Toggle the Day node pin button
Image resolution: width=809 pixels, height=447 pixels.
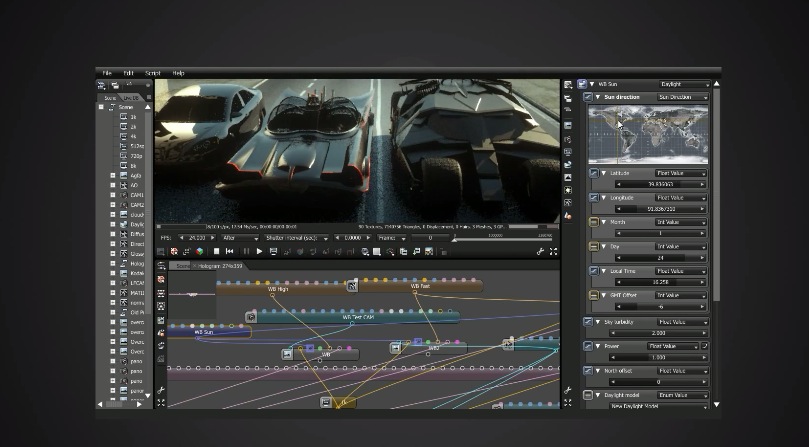pos(594,247)
